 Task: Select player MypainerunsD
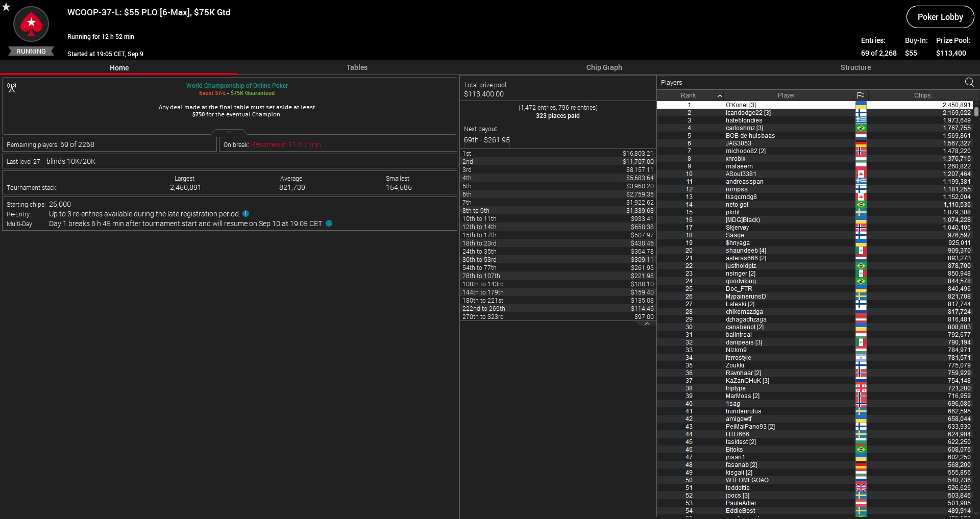pos(815,296)
